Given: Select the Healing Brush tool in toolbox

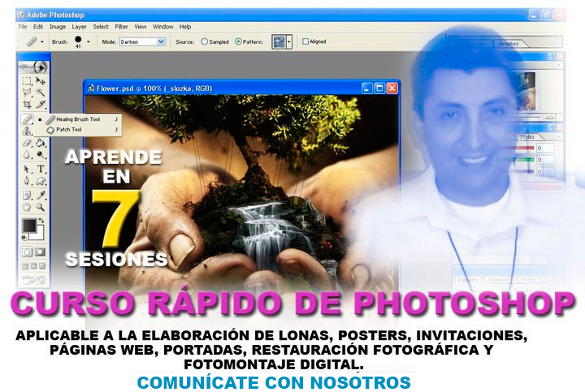Looking at the screenshot, I should (x=27, y=119).
